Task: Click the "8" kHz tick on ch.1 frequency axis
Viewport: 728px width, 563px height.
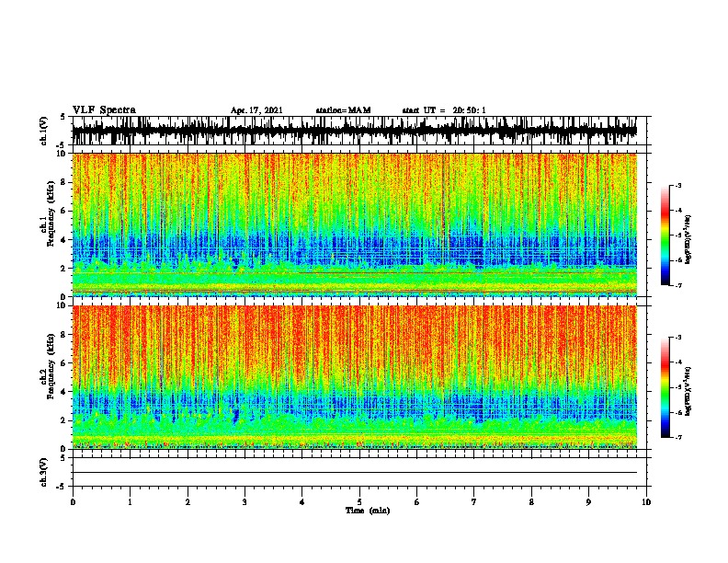Action: (x=64, y=182)
